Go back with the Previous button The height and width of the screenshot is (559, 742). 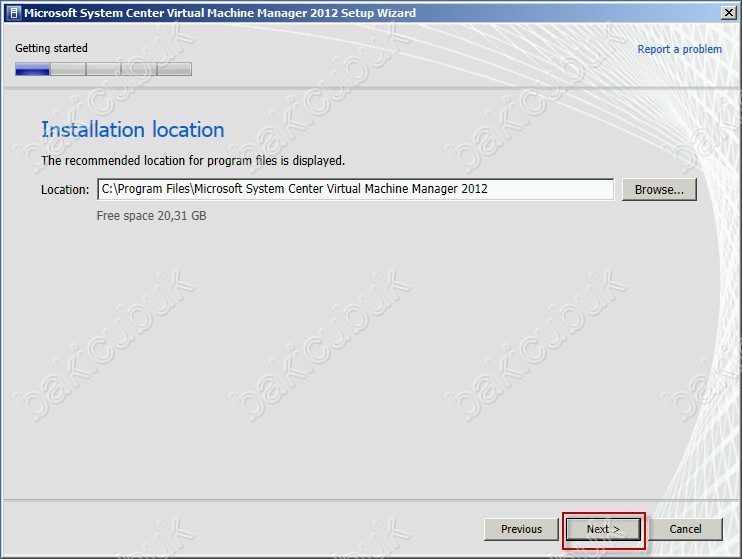tap(521, 529)
